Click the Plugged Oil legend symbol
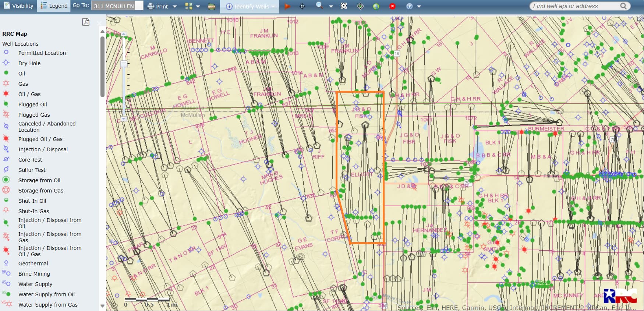The width and height of the screenshot is (644, 311). click(x=6, y=104)
